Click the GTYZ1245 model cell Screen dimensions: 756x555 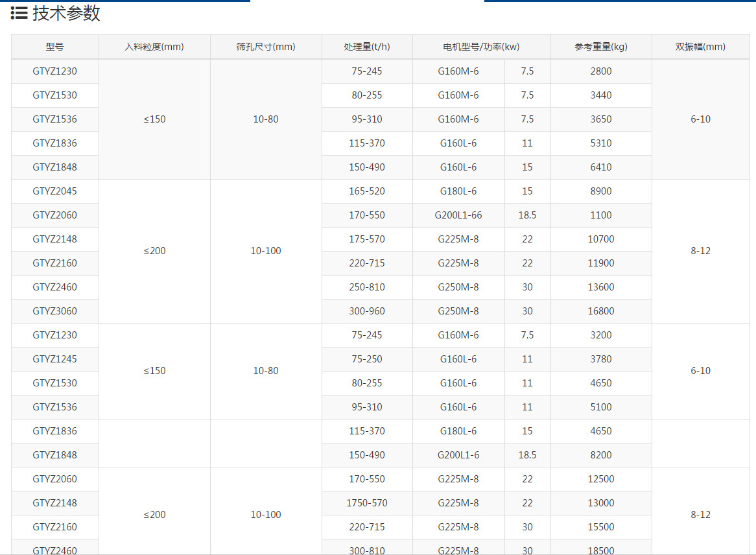pos(55,359)
